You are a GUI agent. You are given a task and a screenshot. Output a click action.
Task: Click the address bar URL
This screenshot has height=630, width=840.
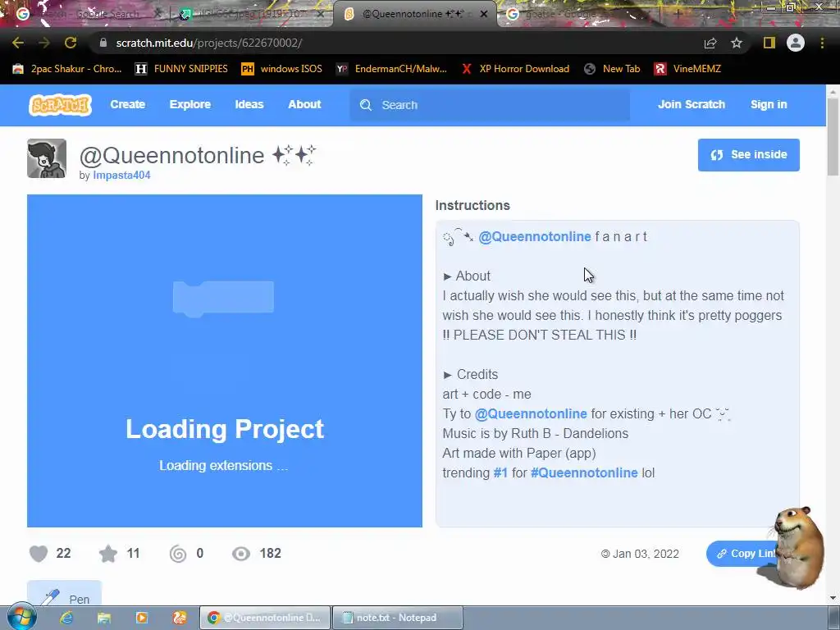tap(209, 43)
